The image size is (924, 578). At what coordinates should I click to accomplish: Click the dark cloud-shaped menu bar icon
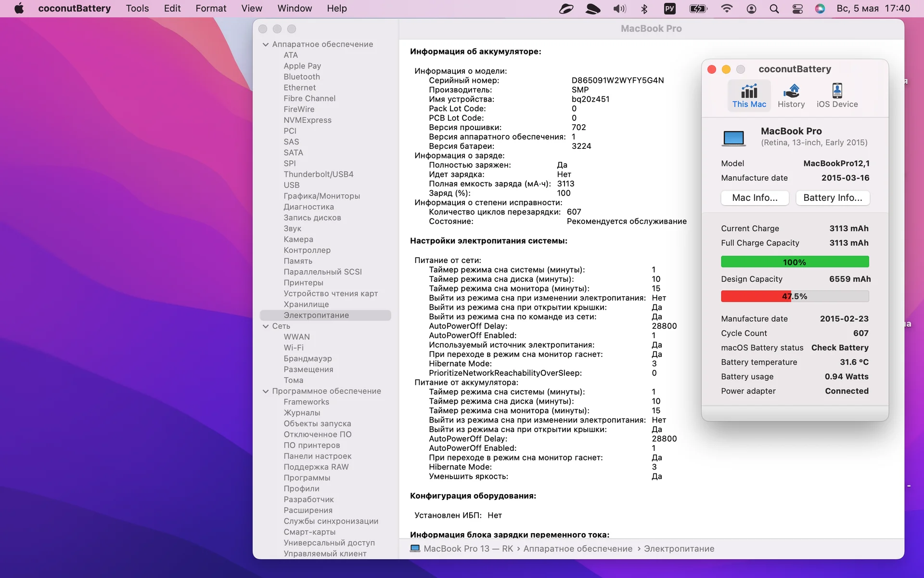click(593, 8)
